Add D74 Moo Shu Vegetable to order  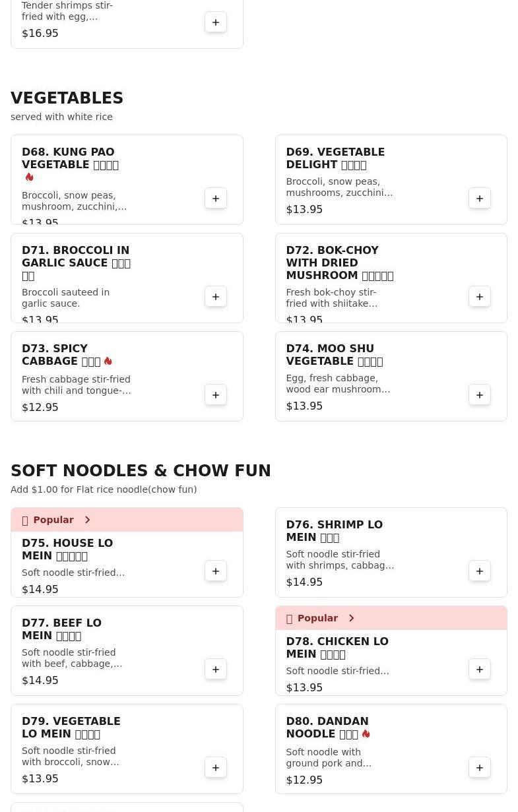[480, 395]
